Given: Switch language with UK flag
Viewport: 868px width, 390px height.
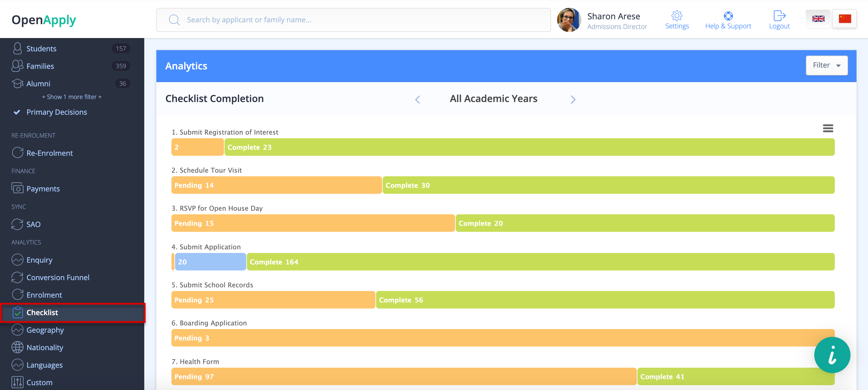Looking at the screenshot, I should tap(818, 19).
